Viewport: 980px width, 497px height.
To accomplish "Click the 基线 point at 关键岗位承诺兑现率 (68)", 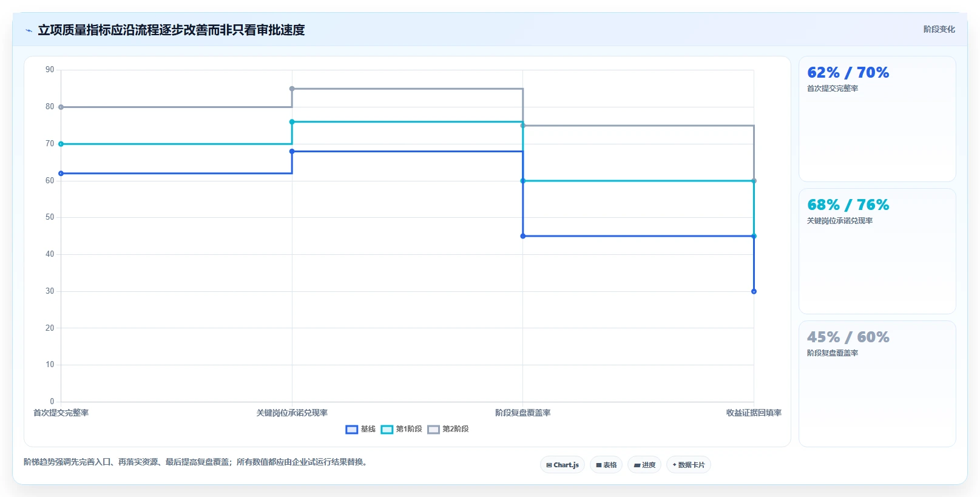I will click(292, 151).
